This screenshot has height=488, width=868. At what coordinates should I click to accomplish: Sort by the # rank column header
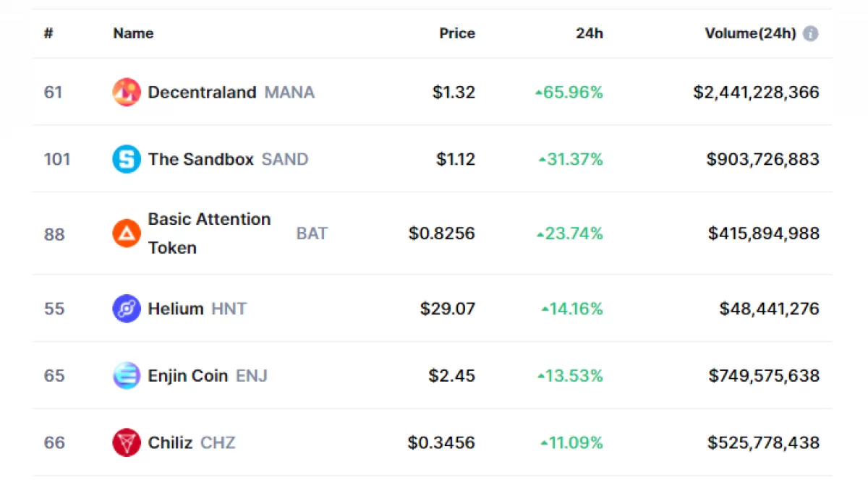pyautogui.click(x=48, y=33)
